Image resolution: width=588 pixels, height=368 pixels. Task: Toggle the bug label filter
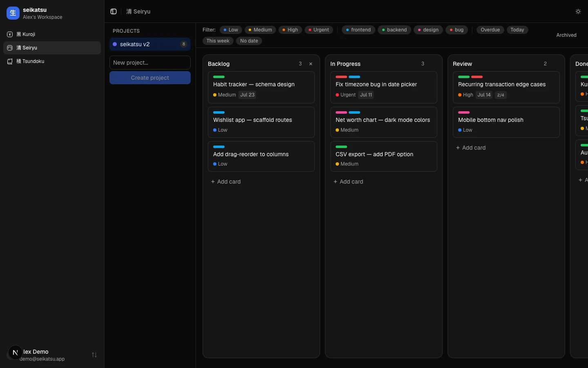pos(457,30)
